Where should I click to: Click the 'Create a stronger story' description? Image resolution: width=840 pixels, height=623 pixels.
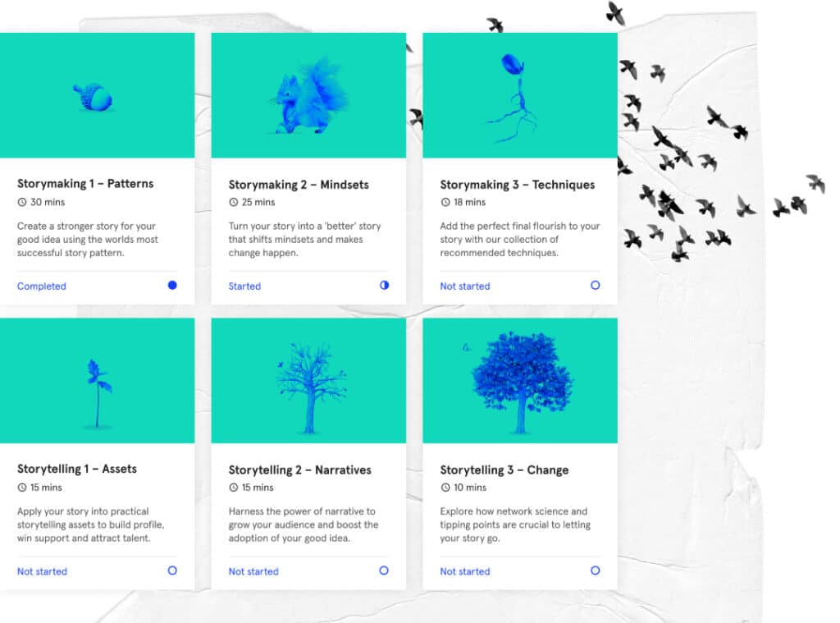(x=88, y=240)
